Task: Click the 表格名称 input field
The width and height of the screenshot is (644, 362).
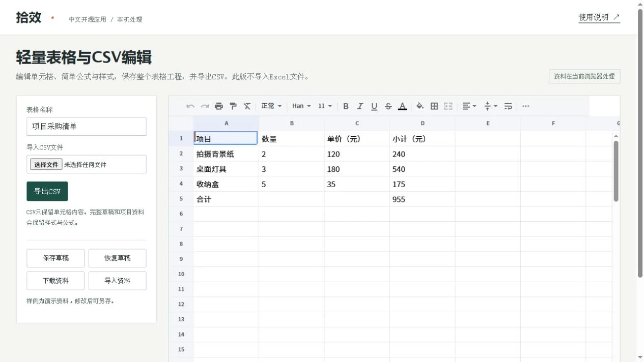Action: (x=87, y=127)
